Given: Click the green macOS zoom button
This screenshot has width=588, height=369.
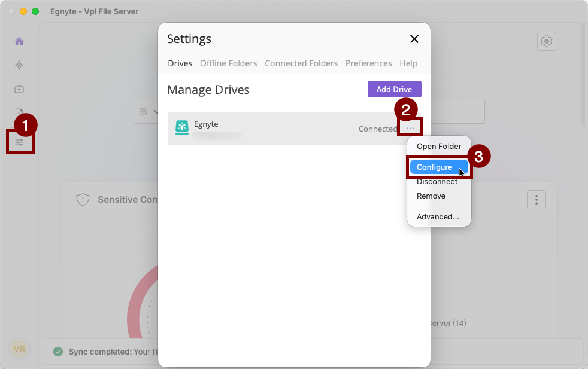Looking at the screenshot, I should 35,11.
